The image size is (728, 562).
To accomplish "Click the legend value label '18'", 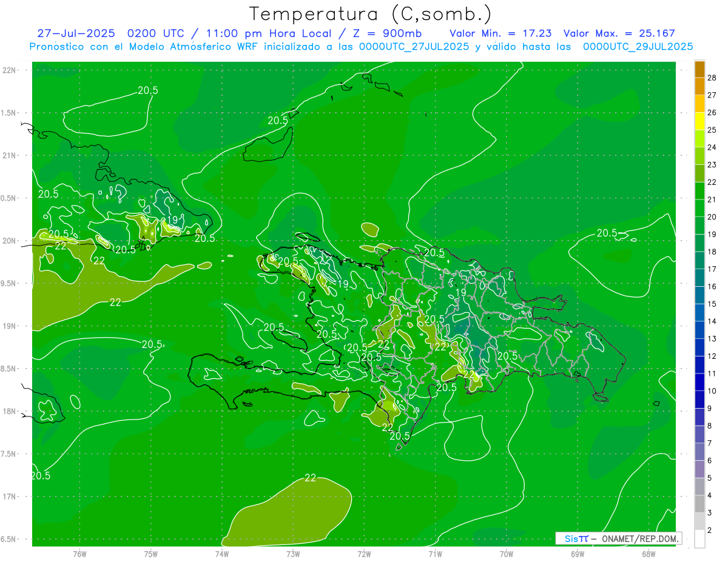I will pyautogui.click(x=712, y=252).
